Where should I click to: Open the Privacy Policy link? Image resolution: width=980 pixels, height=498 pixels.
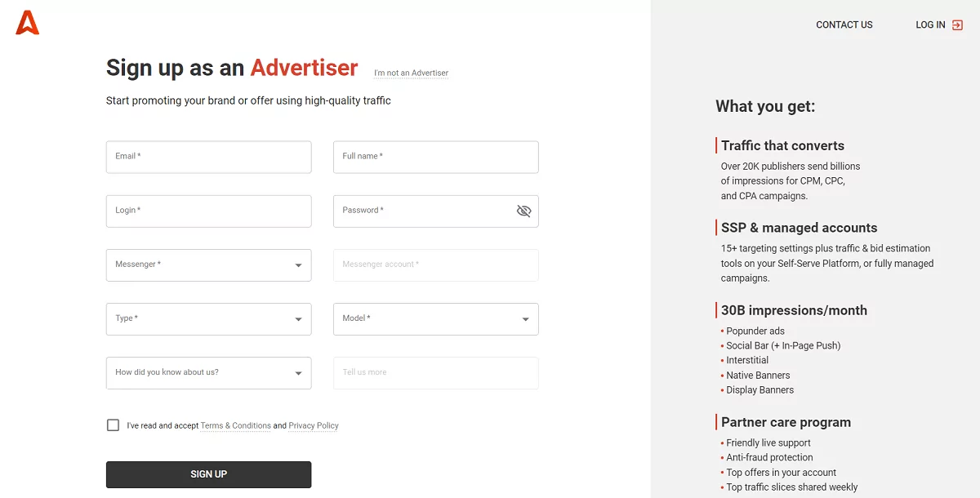[x=314, y=425]
